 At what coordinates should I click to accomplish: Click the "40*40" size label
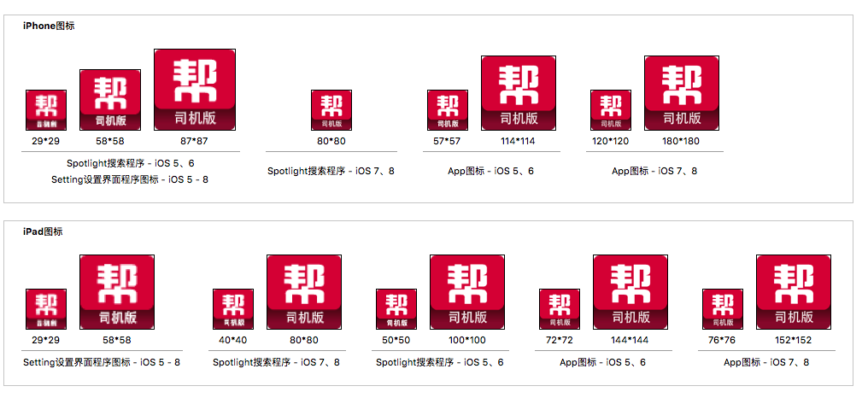(232, 340)
